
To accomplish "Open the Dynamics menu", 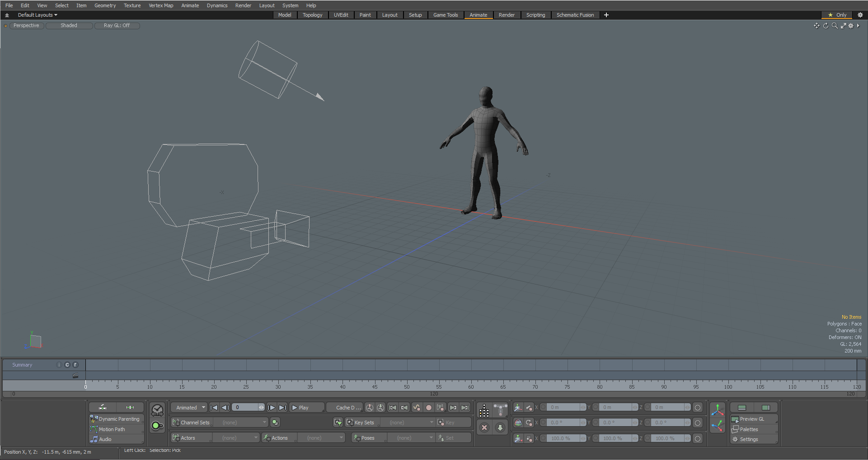I will coord(217,5).
